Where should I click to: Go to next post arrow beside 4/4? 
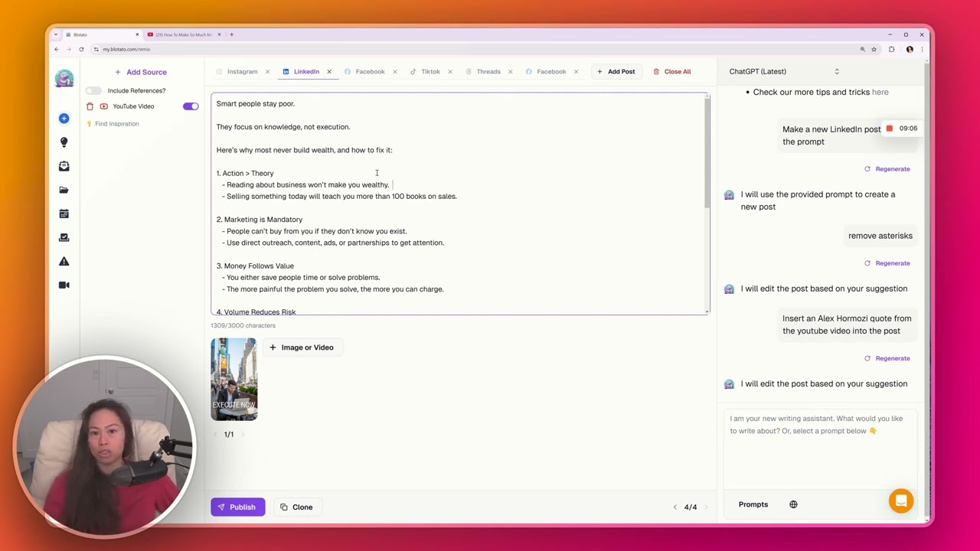click(x=706, y=507)
